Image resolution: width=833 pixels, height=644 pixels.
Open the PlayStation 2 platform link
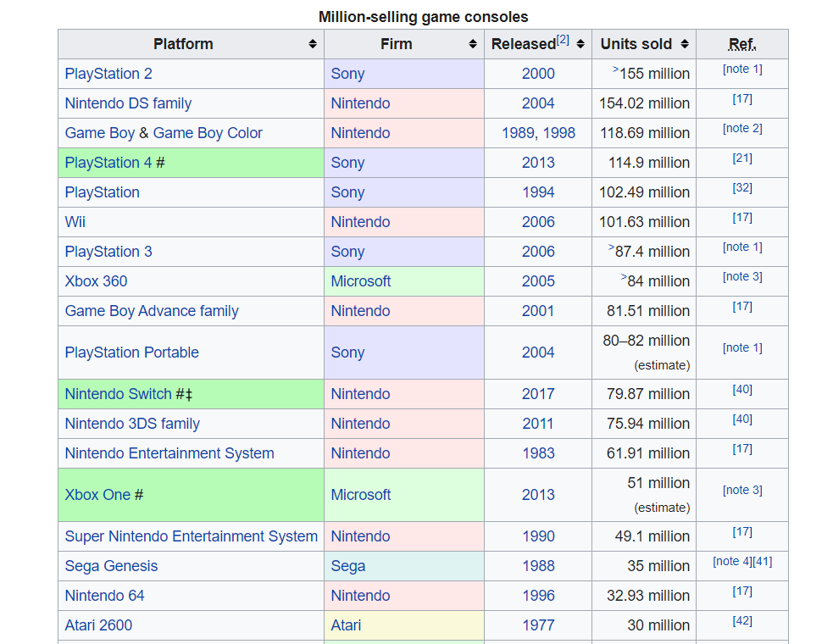(x=108, y=74)
